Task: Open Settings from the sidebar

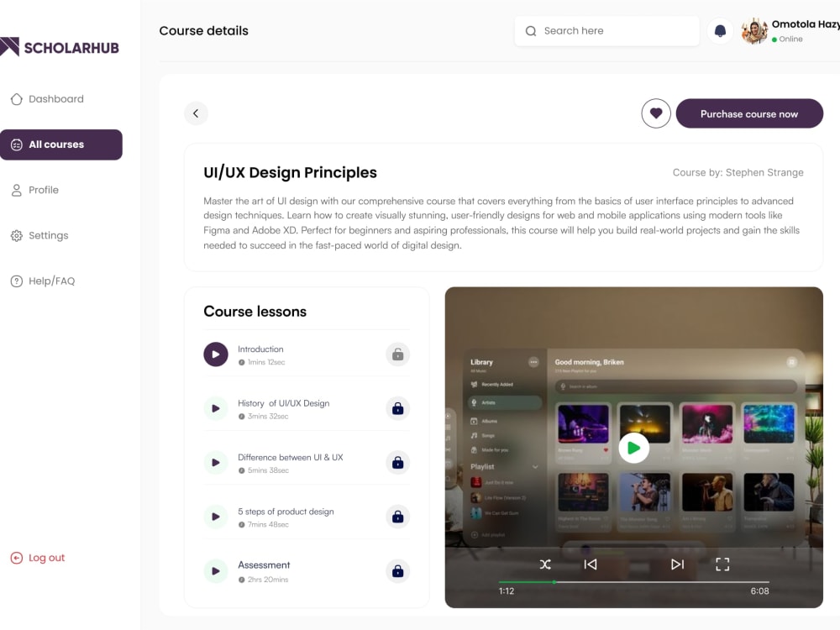Action: (x=39, y=236)
